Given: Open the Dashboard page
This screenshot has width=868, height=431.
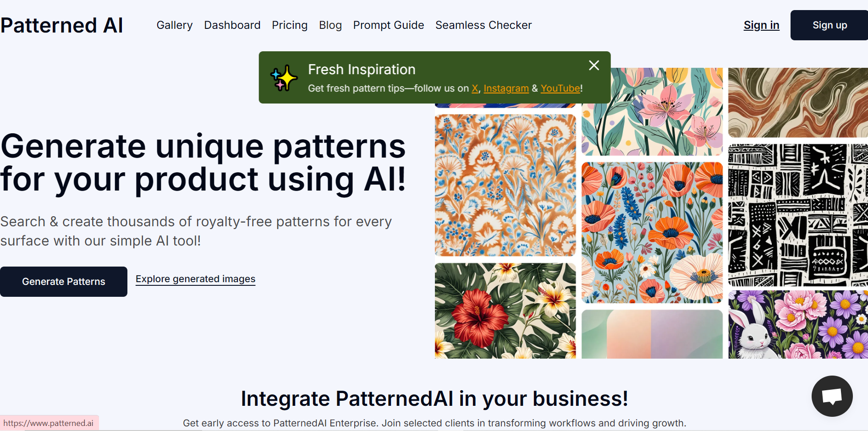Looking at the screenshot, I should (232, 25).
